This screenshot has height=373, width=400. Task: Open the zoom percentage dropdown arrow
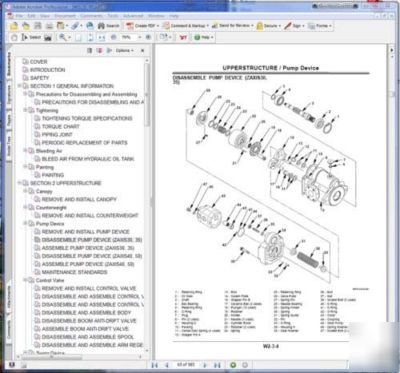(140, 37)
